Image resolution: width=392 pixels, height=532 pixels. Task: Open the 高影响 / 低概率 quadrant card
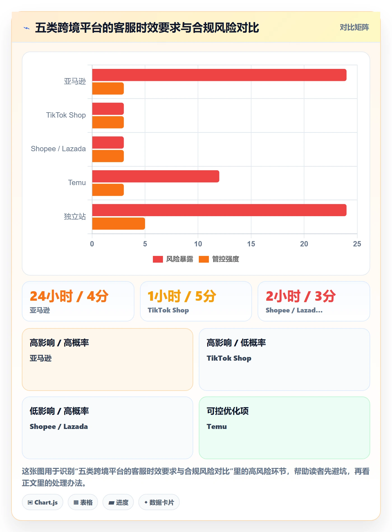point(284,360)
